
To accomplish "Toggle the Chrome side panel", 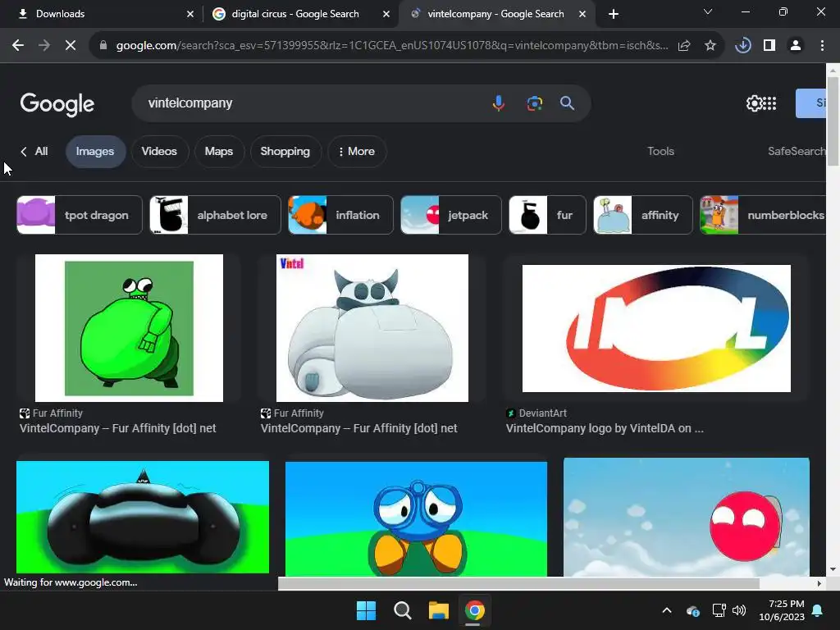I will point(769,46).
